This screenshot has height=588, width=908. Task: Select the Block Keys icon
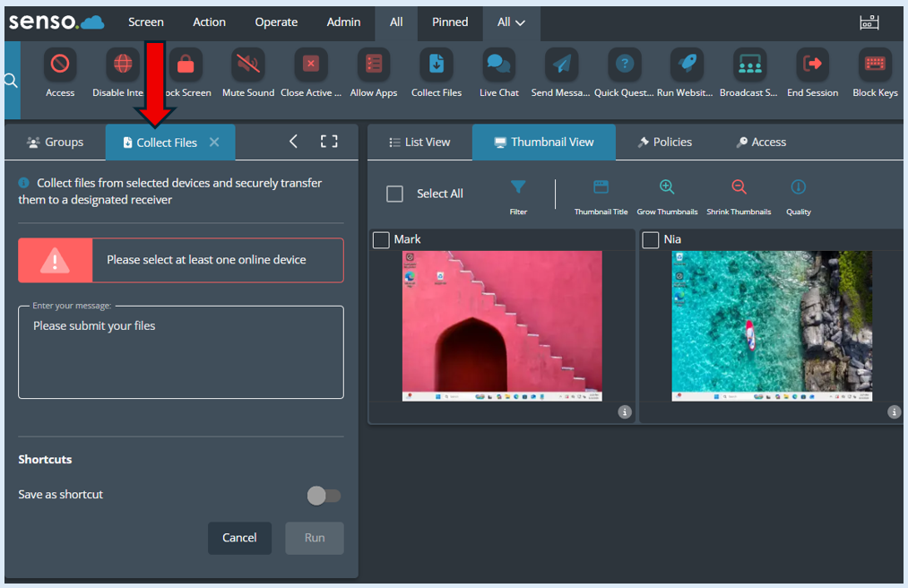pyautogui.click(x=875, y=65)
